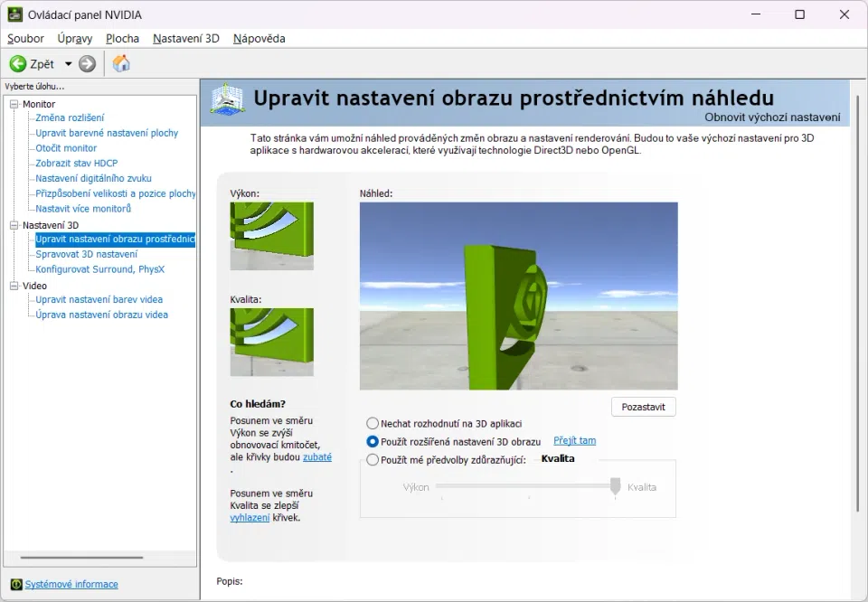The width and height of the screenshot is (868, 602).
Task: Collapse the Nastavení 3D tree node
Action: [14, 225]
